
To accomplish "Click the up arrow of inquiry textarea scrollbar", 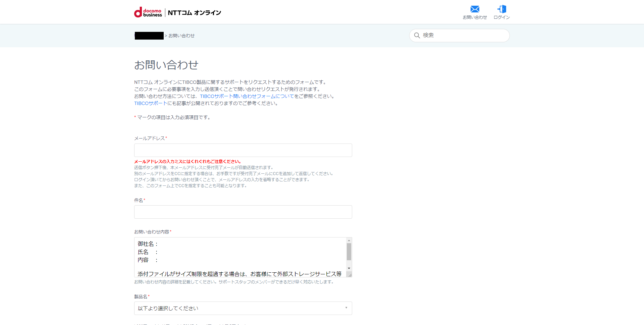I will (349, 240).
